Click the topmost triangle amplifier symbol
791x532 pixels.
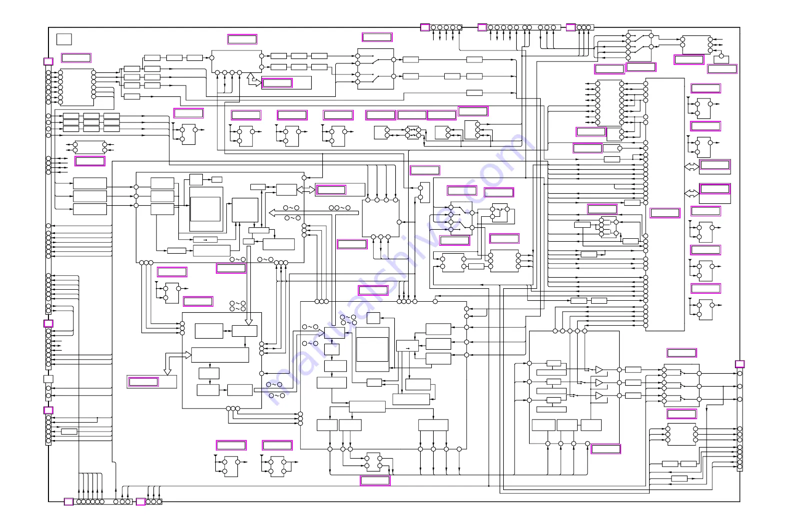pos(599,370)
